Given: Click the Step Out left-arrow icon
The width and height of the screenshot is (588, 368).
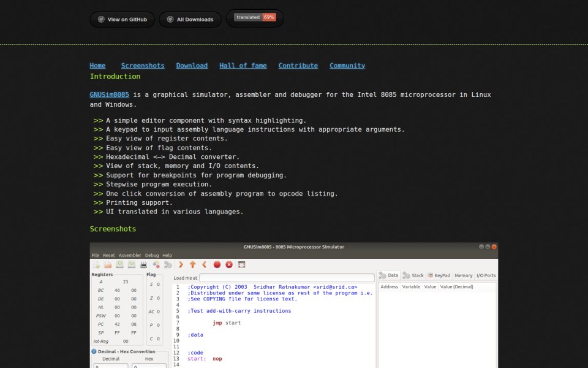Looking at the screenshot, I should [x=205, y=265].
